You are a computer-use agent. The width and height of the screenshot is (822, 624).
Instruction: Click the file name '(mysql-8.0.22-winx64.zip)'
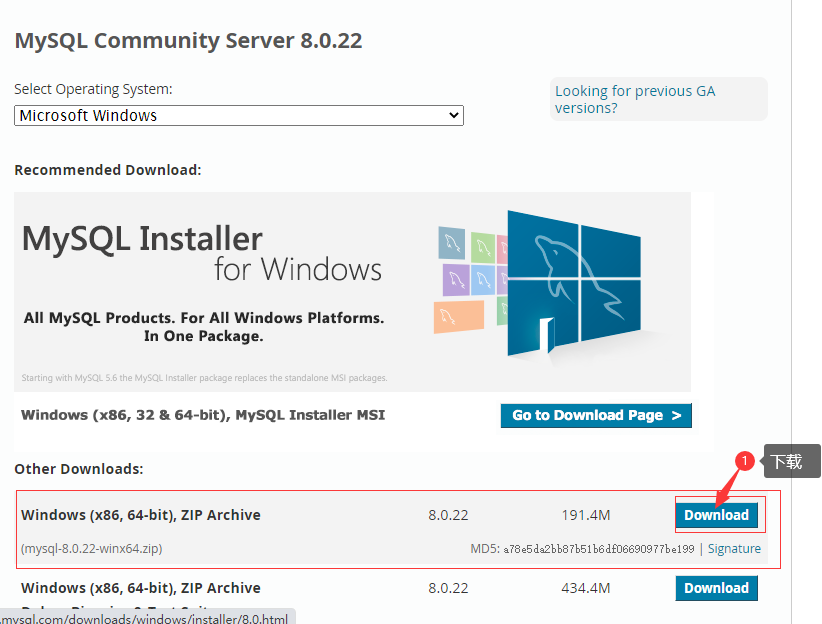click(92, 548)
